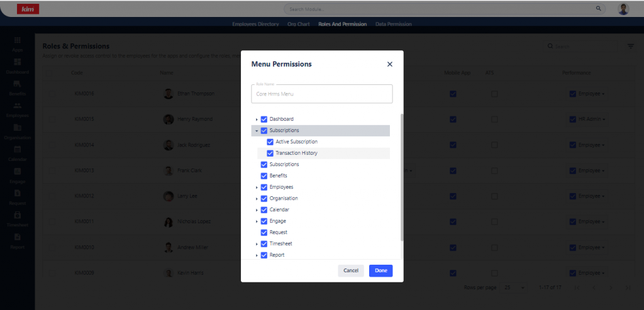644x310 pixels.
Task: Click the kim logo in the header
Action: pyautogui.click(x=28, y=9)
